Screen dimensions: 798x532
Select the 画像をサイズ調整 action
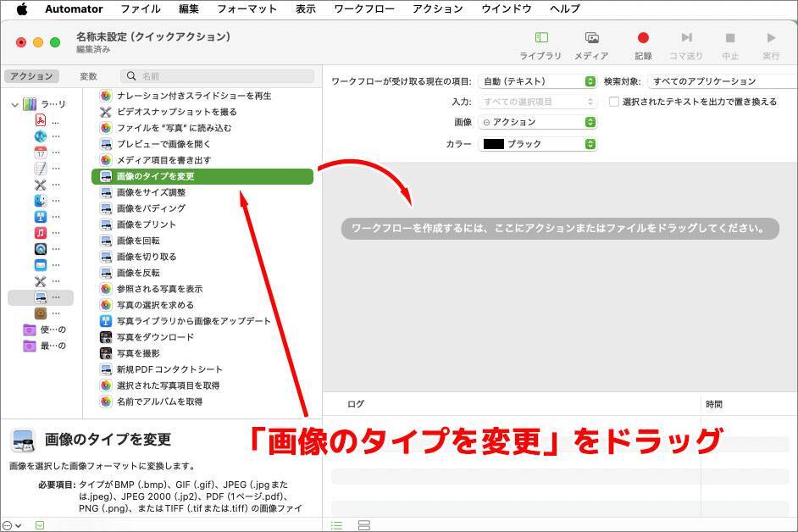click(x=151, y=192)
